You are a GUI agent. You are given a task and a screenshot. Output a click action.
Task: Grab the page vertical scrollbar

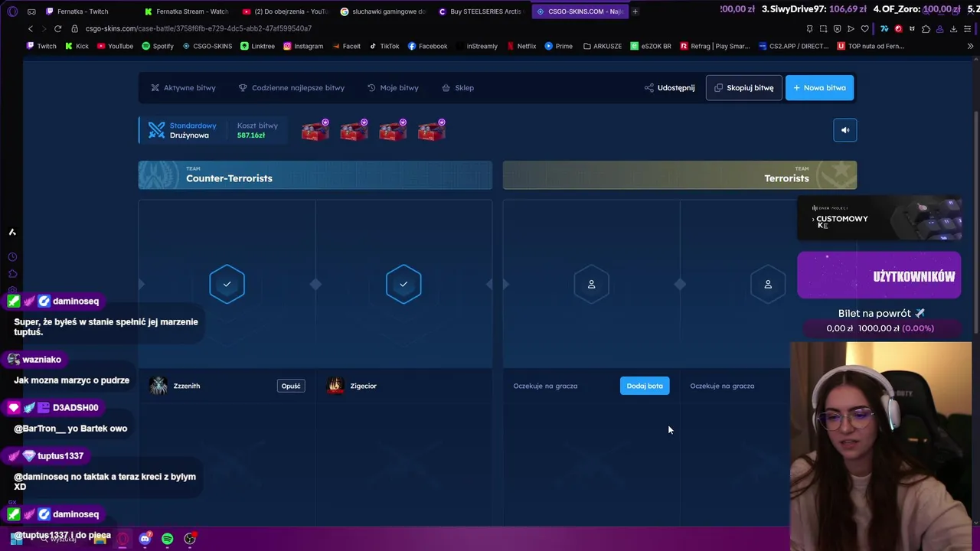coord(975,222)
